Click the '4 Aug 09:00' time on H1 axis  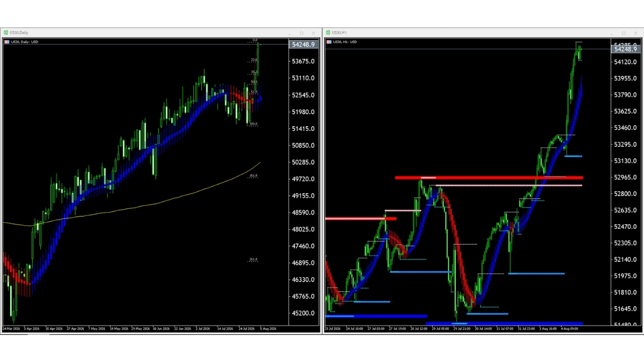coord(570,329)
